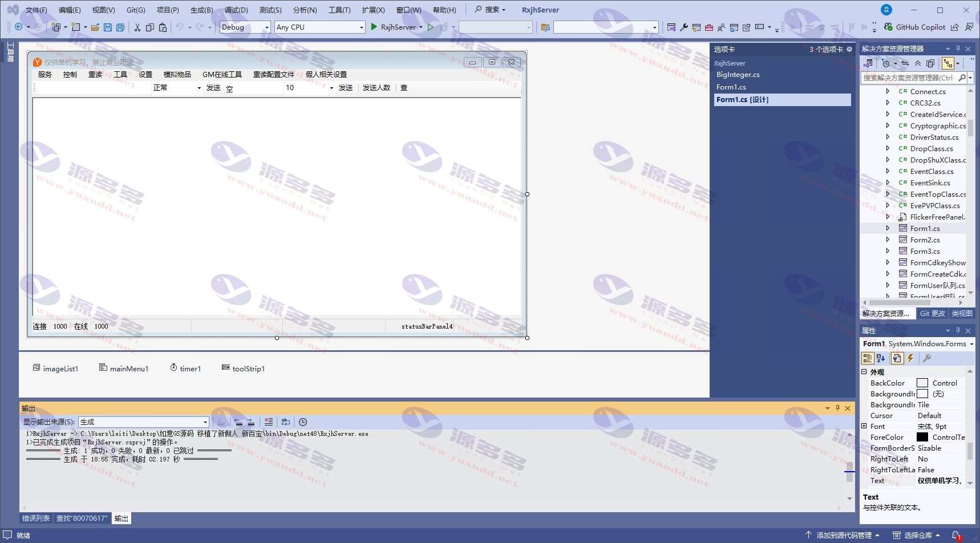Click the feedback person icon at the top right

969,27
